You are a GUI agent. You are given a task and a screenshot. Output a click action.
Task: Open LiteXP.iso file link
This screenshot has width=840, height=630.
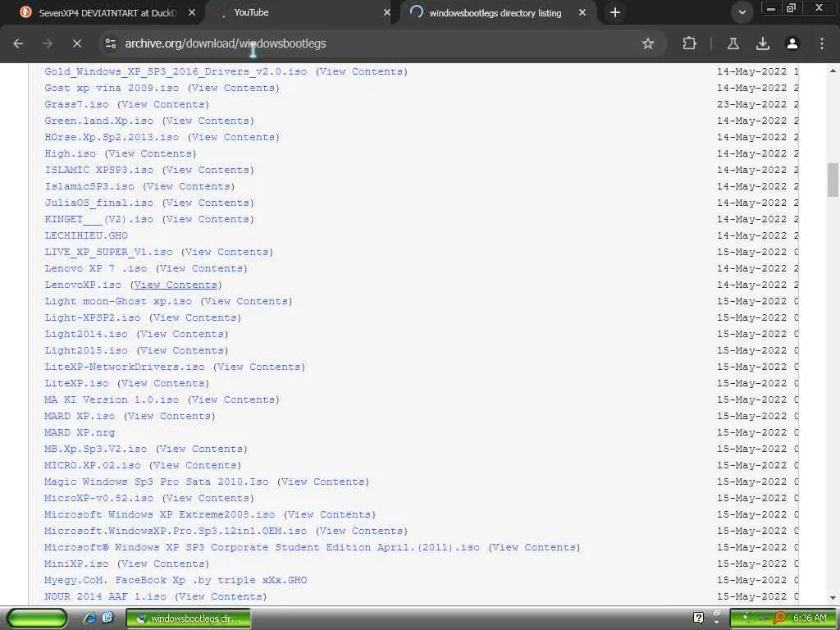pos(76,384)
